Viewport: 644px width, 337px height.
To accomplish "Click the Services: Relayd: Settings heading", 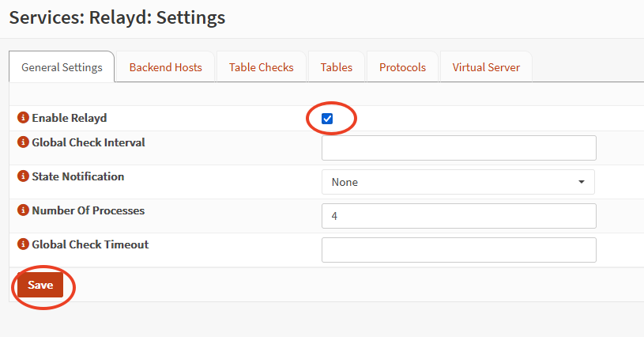I will tap(117, 17).
